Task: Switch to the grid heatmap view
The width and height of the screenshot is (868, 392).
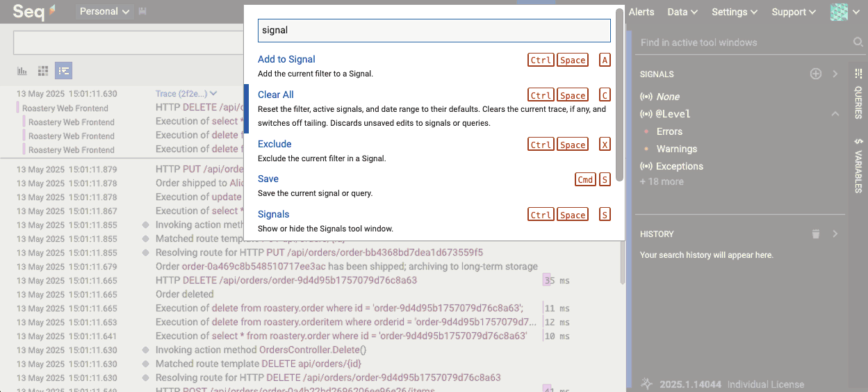Action: [43, 71]
